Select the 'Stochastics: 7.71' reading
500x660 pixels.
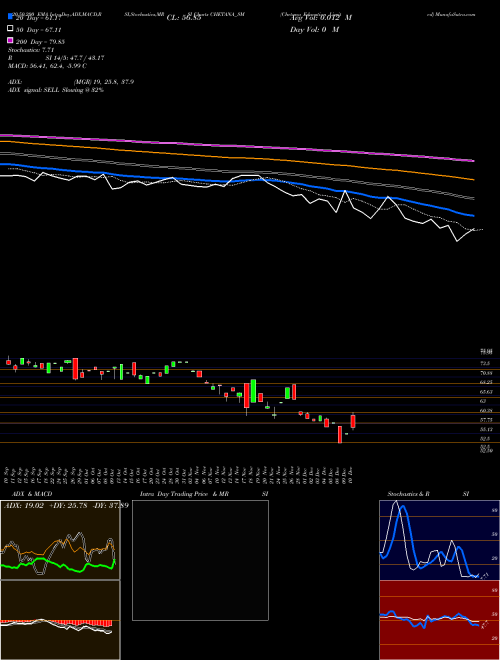click(31, 50)
